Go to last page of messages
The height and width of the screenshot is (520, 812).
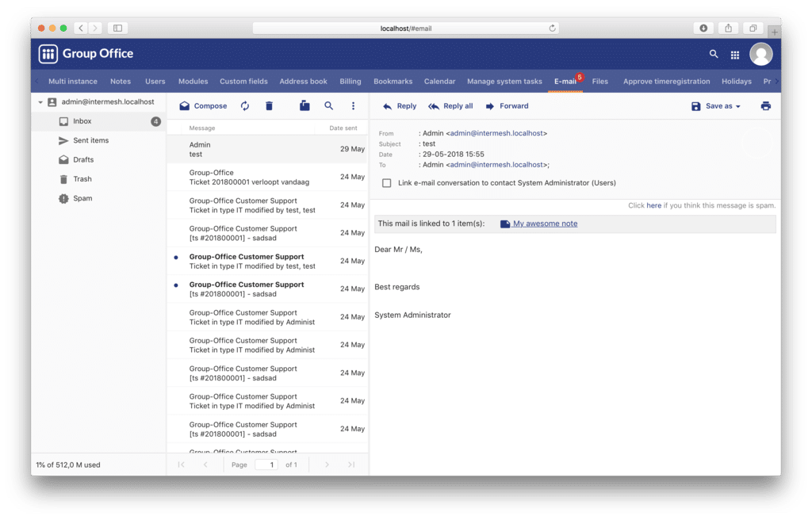pos(351,465)
